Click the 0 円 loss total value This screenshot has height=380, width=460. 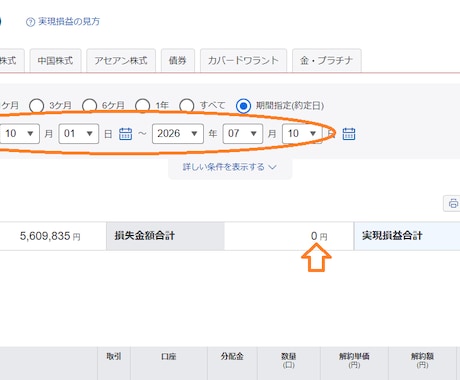(319, 236)
